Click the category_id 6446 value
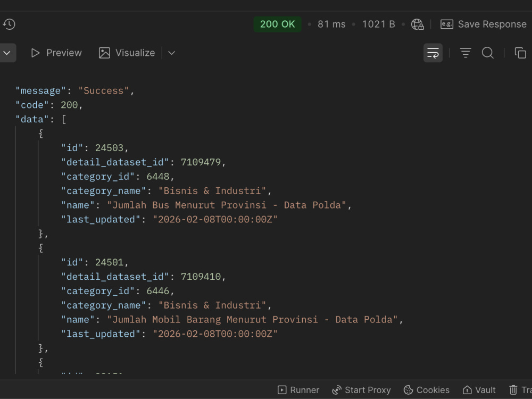This screenshot has width=532, height=399. [x=158, y=291]
